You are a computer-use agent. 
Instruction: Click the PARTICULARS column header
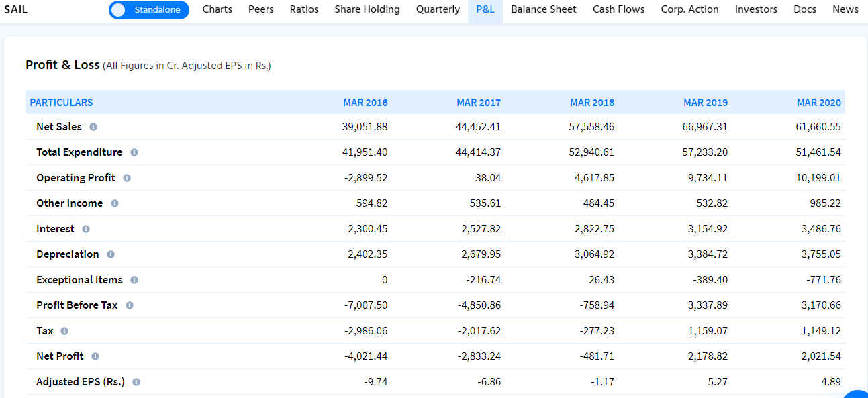click(x=61, y=103)
